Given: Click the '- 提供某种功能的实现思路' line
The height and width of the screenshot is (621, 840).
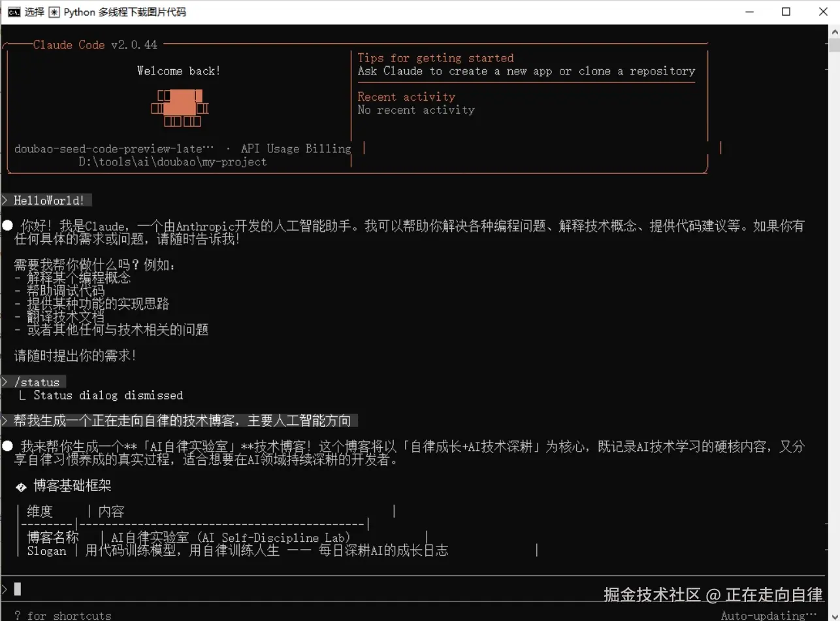Looking at the screenshot, I should [x=92, y=304].
